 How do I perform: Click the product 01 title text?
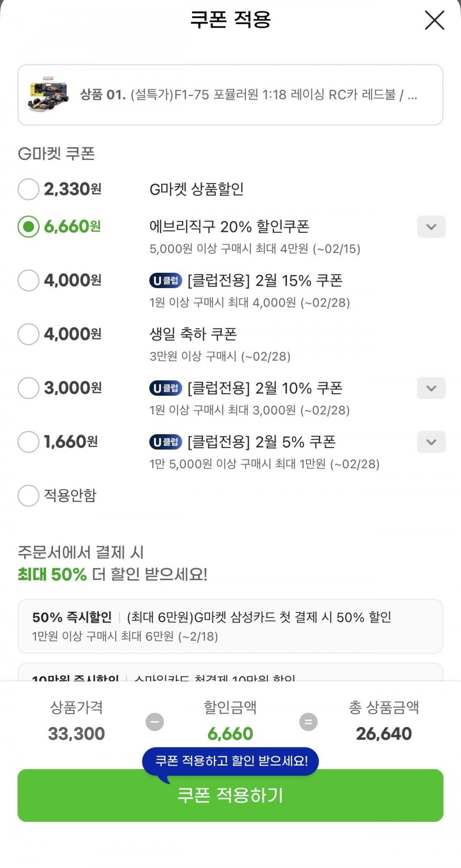pos(248,95)
